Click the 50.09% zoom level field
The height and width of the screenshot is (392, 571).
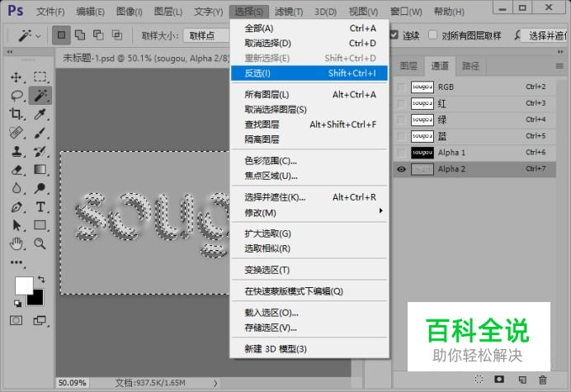pos(72,383)
